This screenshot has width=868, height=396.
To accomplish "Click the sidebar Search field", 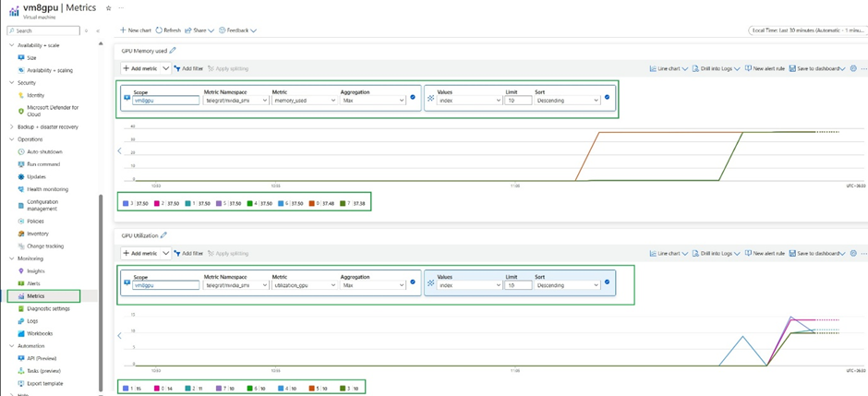I will [x=43, y=31].
